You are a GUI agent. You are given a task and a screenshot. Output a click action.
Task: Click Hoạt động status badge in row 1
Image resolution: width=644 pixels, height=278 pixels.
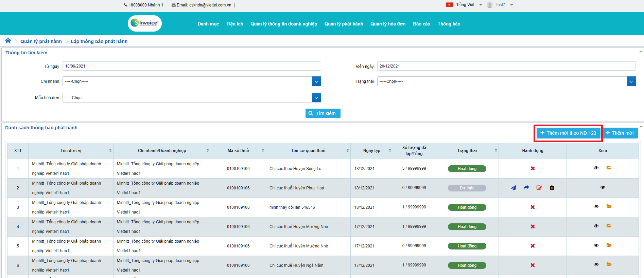click(467, 169)
